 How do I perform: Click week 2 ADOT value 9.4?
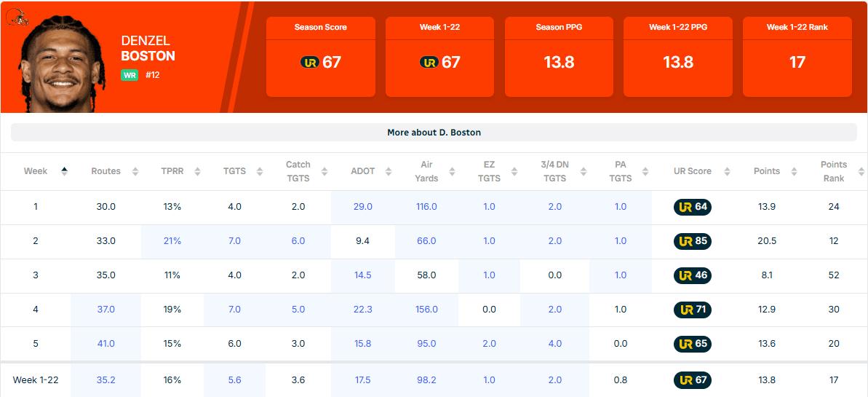[363, 241]
